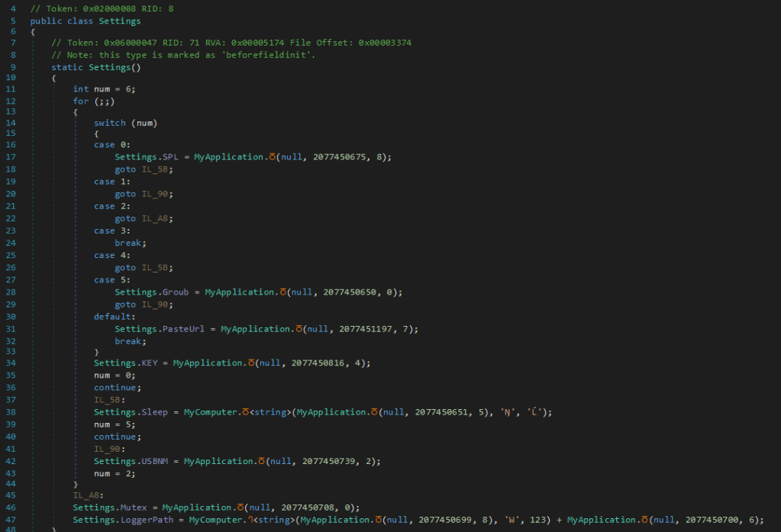Follow goto IL_90 under case 1
781x532 pixels.
157,194
